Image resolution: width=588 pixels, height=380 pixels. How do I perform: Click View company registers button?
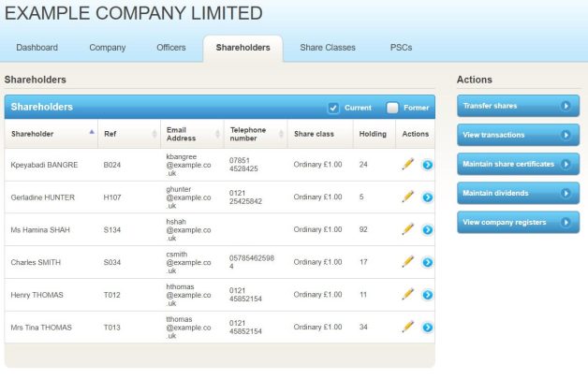(x=517, y=222)
